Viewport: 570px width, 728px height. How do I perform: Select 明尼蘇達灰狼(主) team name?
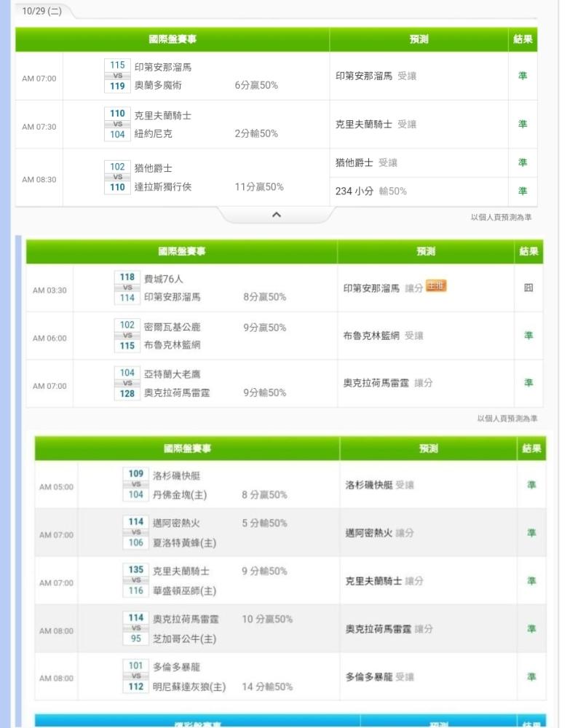189,687
